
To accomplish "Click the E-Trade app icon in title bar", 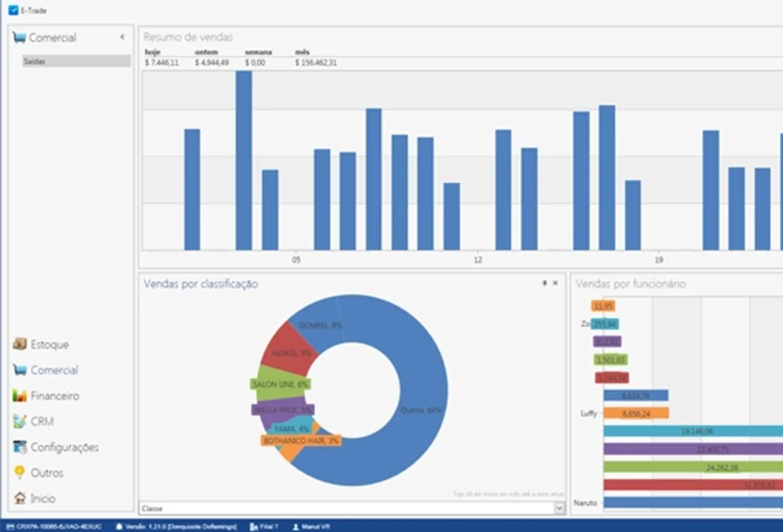I will (14, 11).
